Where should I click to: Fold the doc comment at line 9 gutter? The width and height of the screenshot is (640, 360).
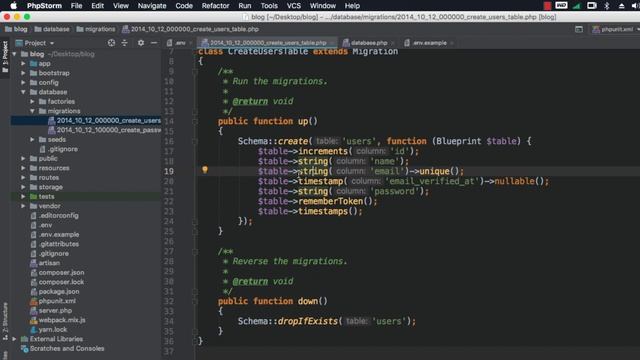point(195,71)
